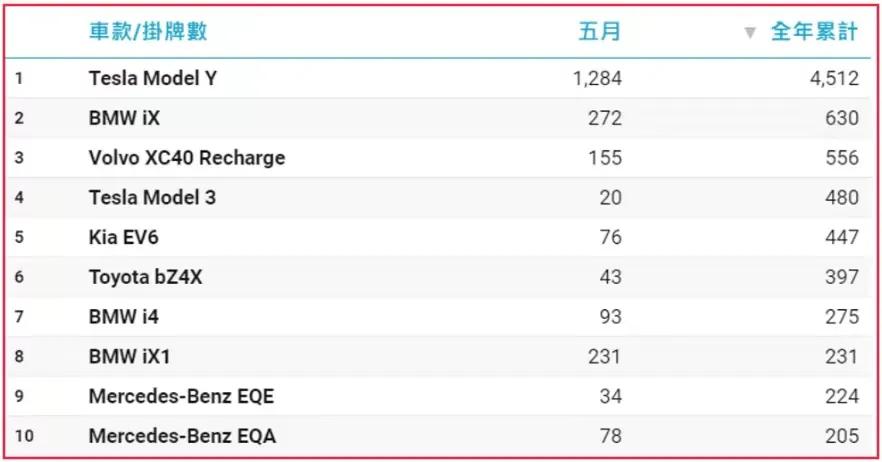Sort by the 五月 column header
The width and height of the screenshot is (882, 462).
click(599, 32)
